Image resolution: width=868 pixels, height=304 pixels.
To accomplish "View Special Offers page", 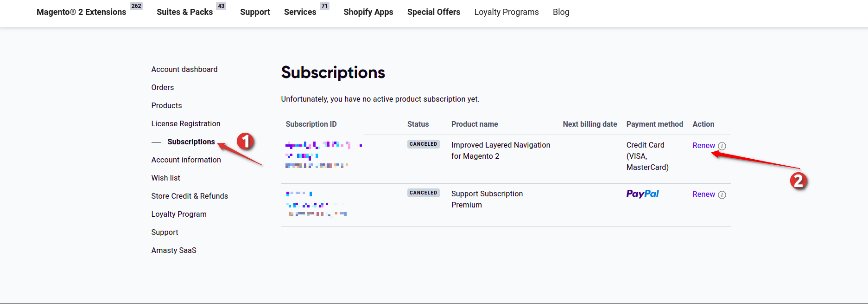I will (434, 12).
